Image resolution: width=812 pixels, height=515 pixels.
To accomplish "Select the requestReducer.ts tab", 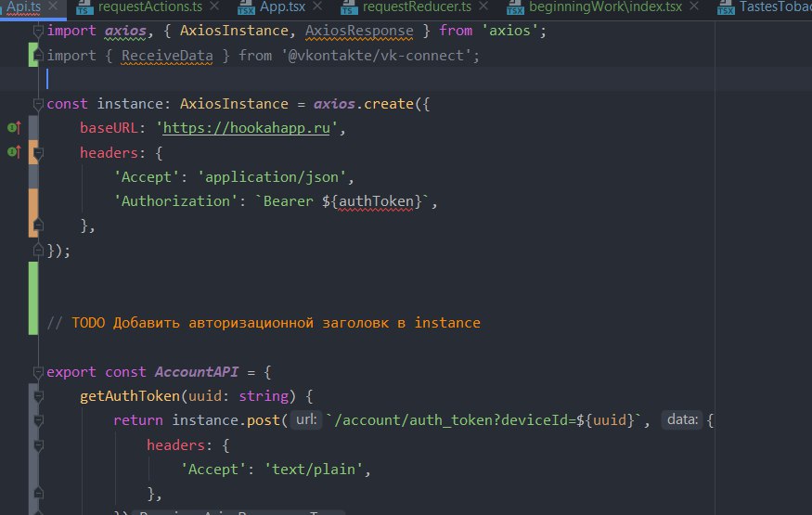I will [417, 6].
